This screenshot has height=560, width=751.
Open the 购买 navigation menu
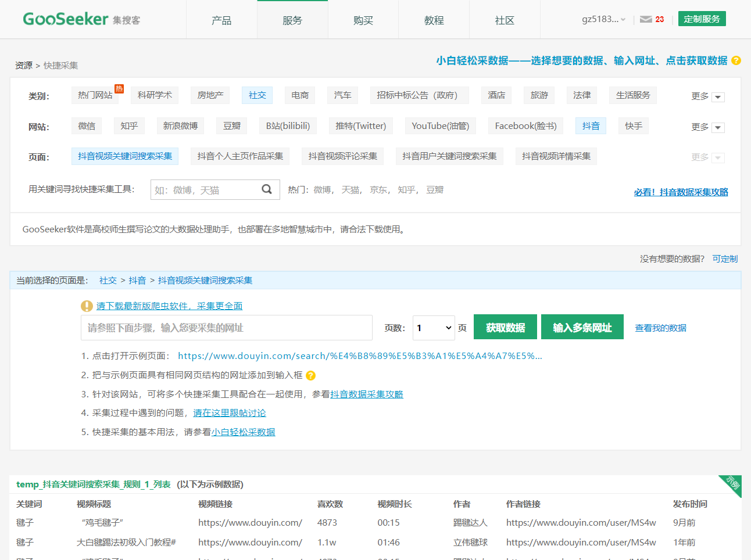click(x=363, y=20)
